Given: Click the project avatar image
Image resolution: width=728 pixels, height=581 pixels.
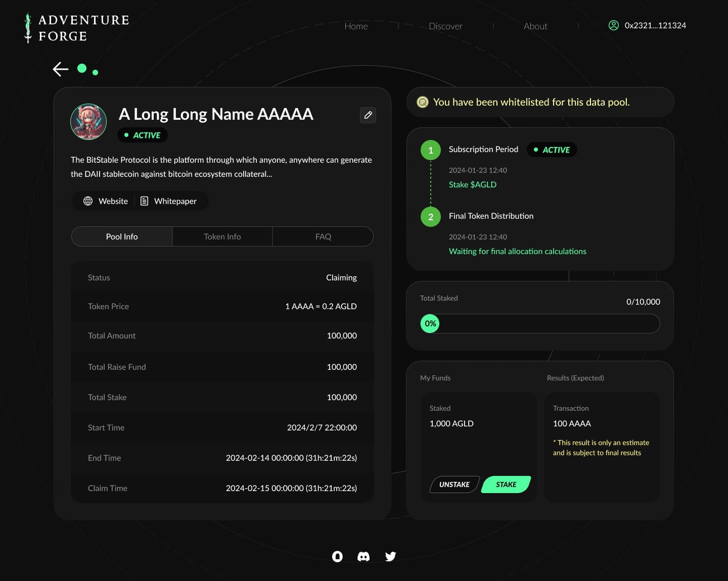Looking at the screenshot, I should [x=88, y=122].
